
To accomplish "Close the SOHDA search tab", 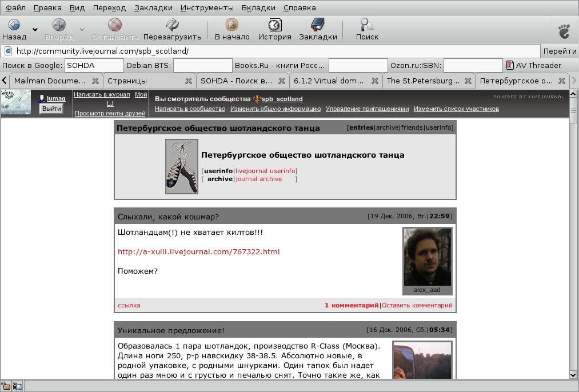I will [x=282, y=81].
